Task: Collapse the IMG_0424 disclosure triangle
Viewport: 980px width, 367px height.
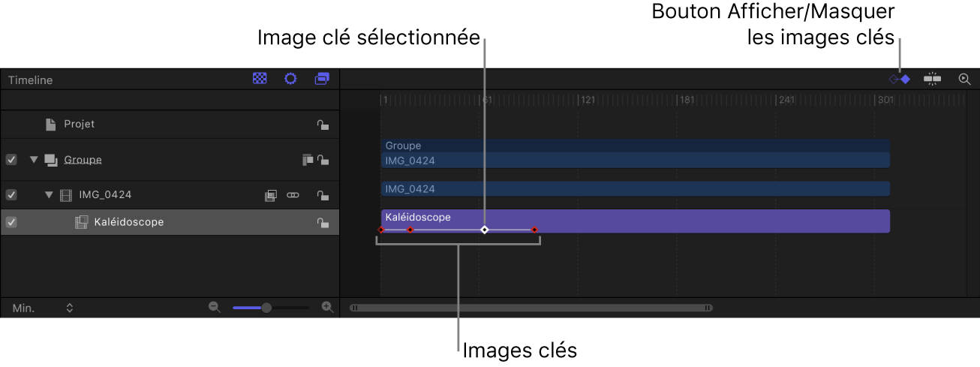Action: coord(49,195)
